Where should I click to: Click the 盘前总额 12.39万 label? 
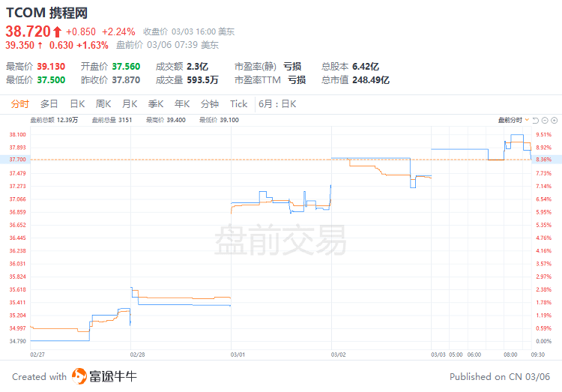pos(54,120)
